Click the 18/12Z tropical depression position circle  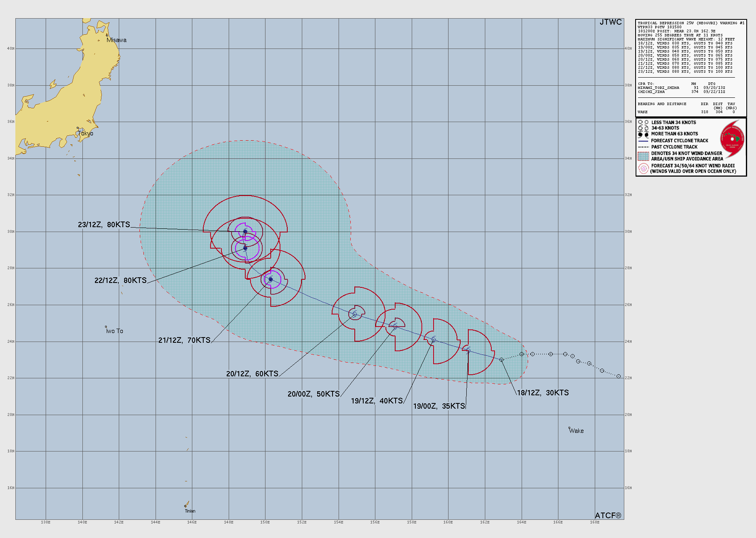click(x=501, y=360)
